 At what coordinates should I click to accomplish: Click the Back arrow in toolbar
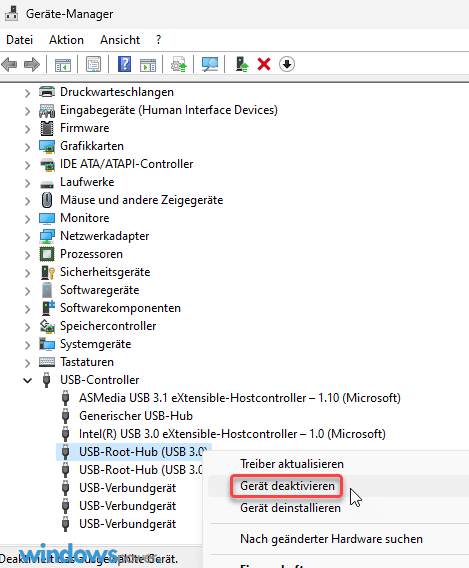click(9, 65)
